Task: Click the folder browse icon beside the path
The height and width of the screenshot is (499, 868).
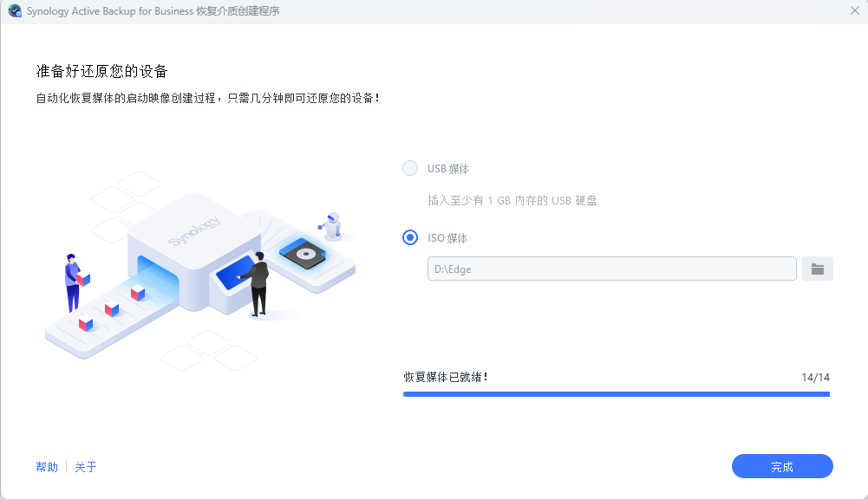Action: tap(817, 269)
